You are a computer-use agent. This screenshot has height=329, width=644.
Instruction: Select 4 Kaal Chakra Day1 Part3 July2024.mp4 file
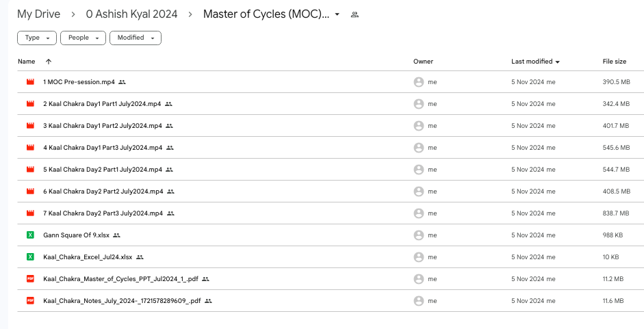click(x=103, y=148)
